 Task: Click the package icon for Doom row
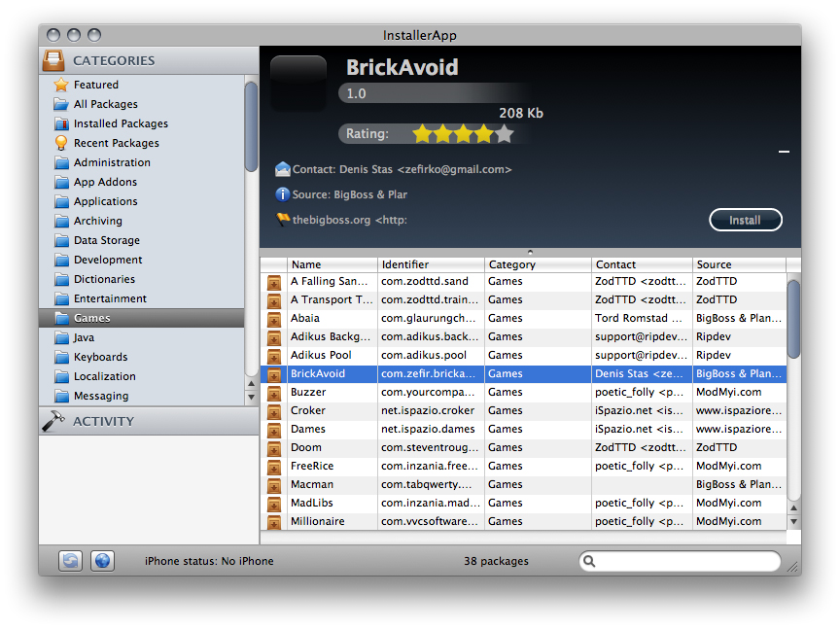[x=274, y=448]
